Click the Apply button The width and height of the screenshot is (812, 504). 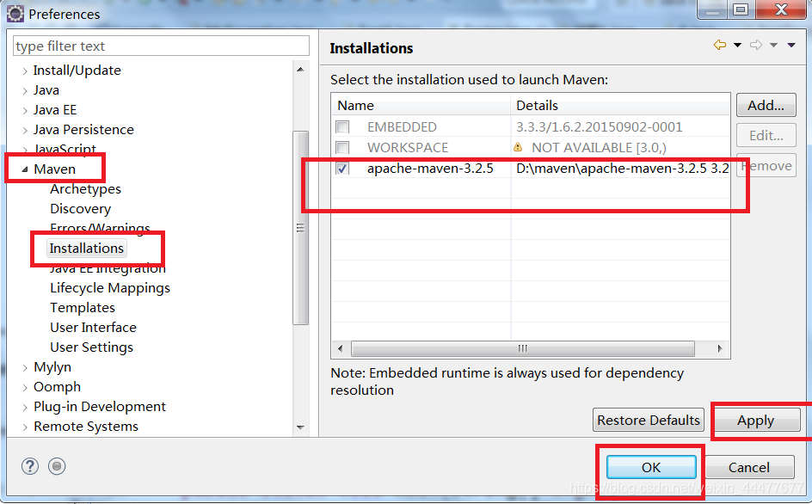pos(755,420)
